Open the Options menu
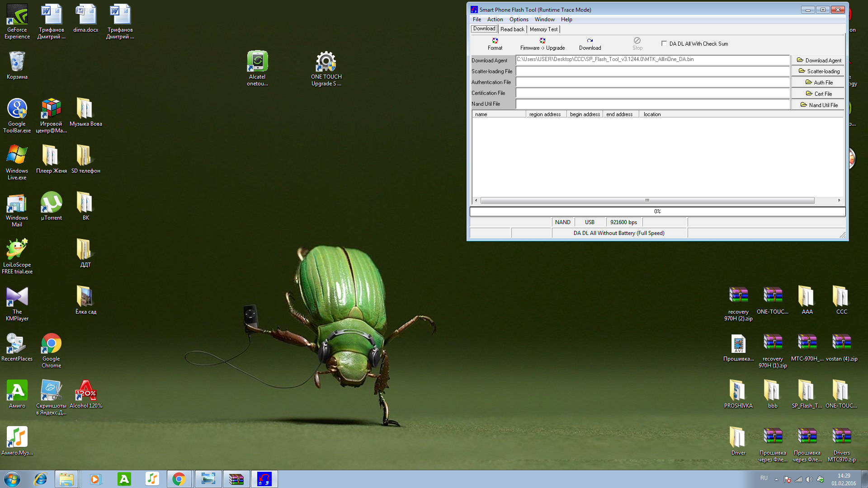 pos(519,19)
